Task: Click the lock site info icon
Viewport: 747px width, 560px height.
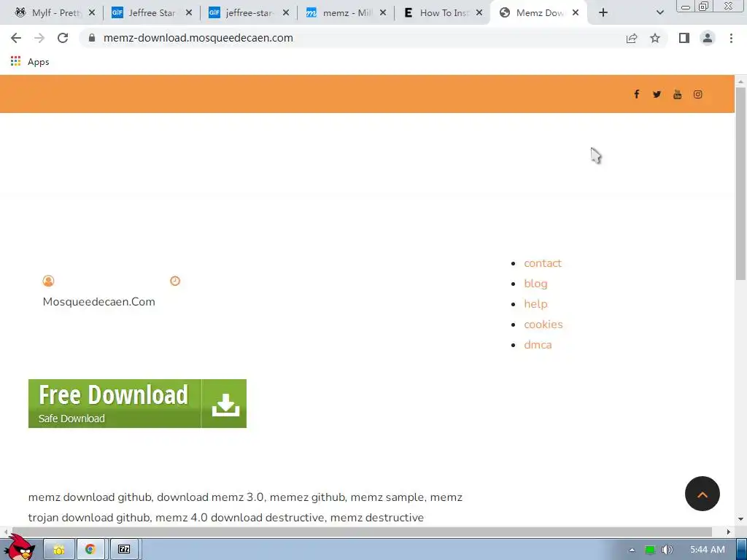Action: point(92,38)
